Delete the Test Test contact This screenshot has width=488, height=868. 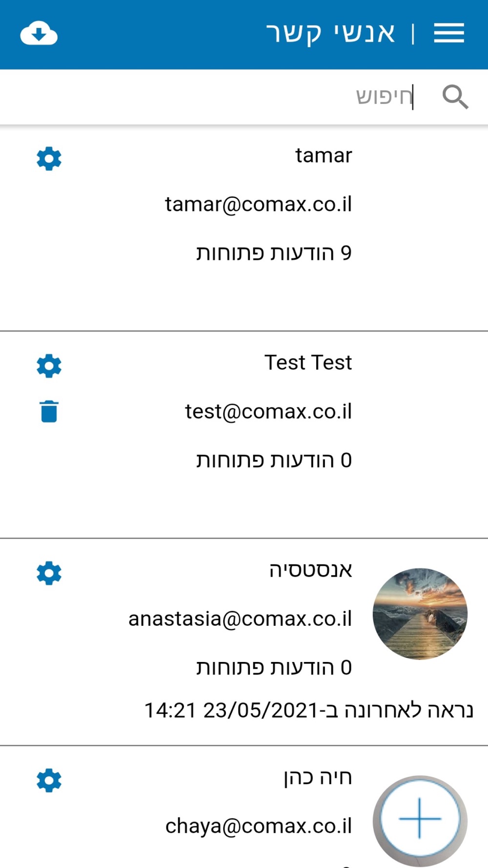pos(49,411)
